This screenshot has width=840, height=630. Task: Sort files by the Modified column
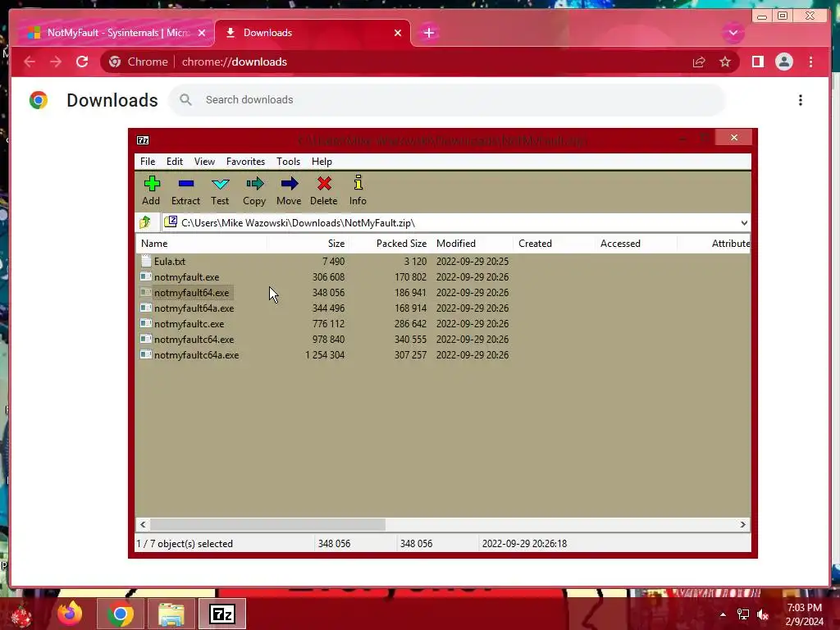tap(472, 243)
